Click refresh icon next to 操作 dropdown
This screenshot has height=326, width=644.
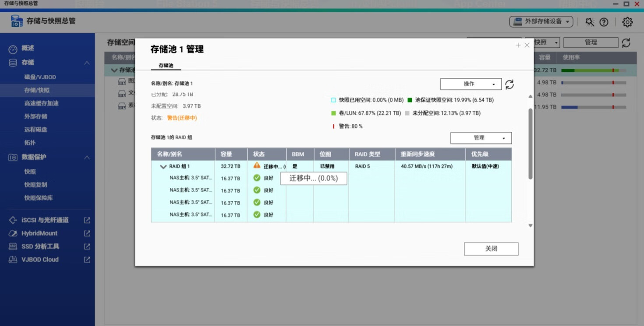click(x=509, y=84)
